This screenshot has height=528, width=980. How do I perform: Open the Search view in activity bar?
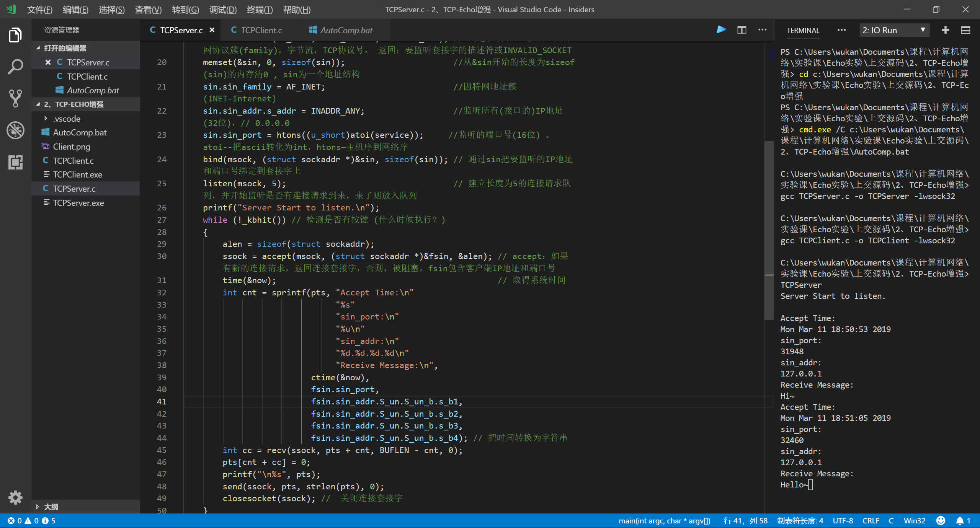[15, 67]
